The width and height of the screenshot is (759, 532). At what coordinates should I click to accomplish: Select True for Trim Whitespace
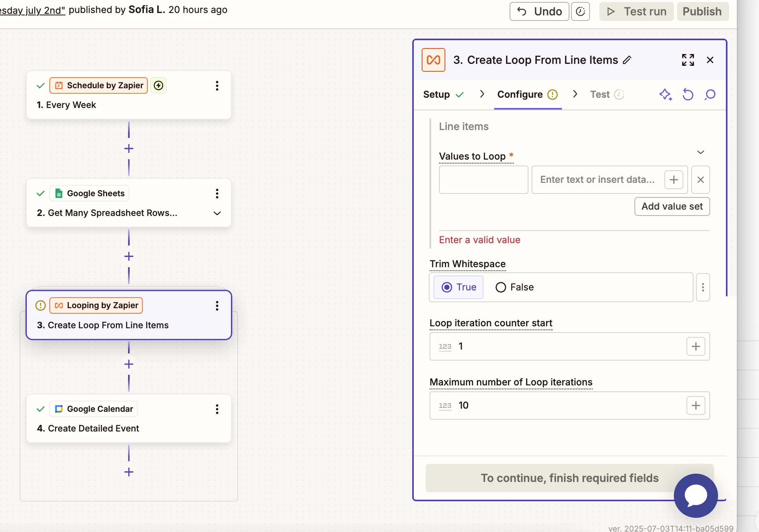coord(459,287)
